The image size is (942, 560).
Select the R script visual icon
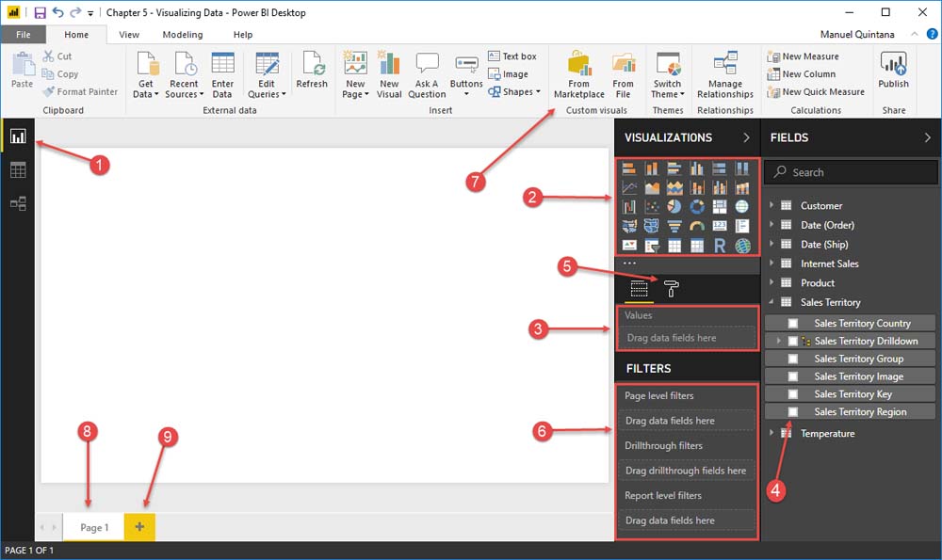(x=720, y=247)
